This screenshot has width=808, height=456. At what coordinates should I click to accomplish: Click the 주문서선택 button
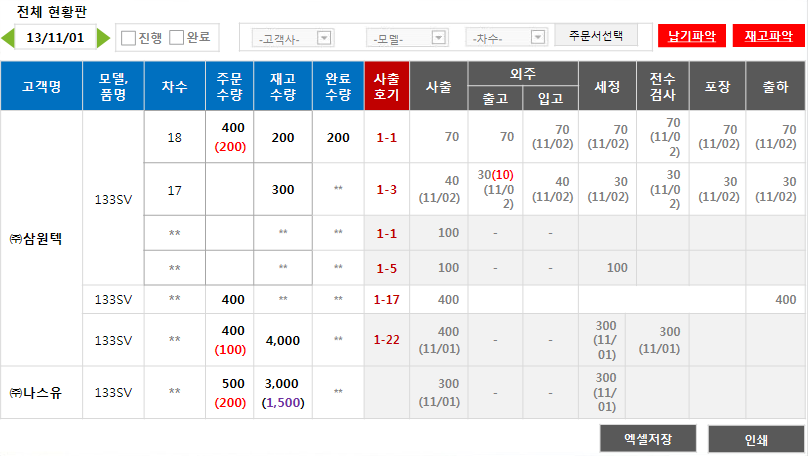point(595,35)
